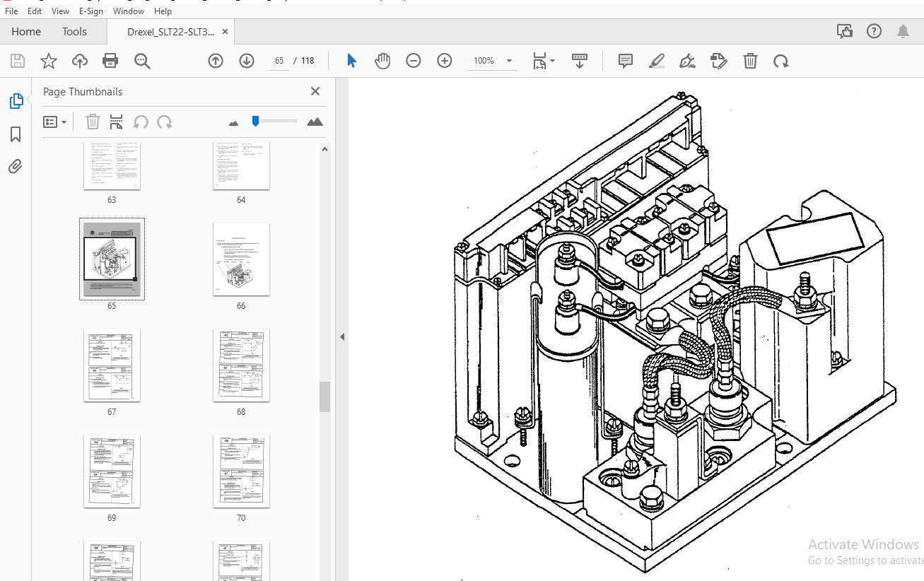
Task: Rotate thumbnails clockwise icon
Action: pos(165,122)
